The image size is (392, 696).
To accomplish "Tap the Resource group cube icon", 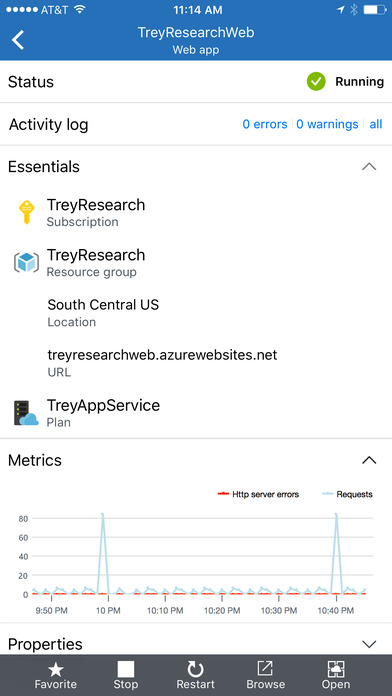I will pos(26,262).
